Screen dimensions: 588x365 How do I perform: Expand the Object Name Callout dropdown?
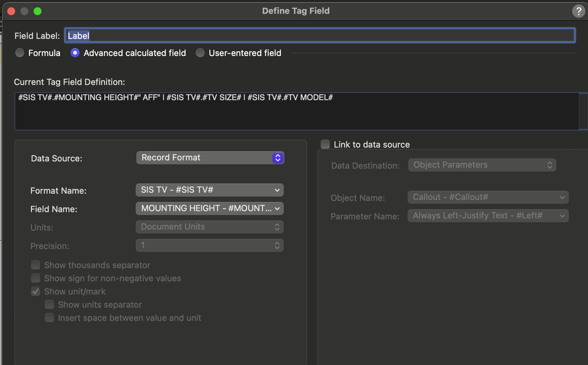[488, 197]
